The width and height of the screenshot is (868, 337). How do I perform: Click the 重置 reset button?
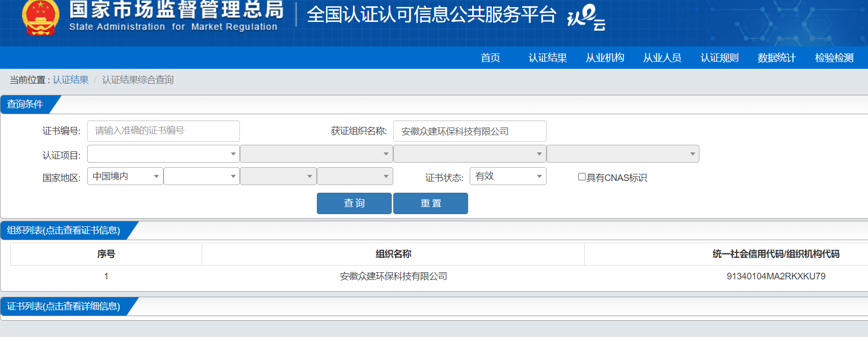click(x=430, y=203)
